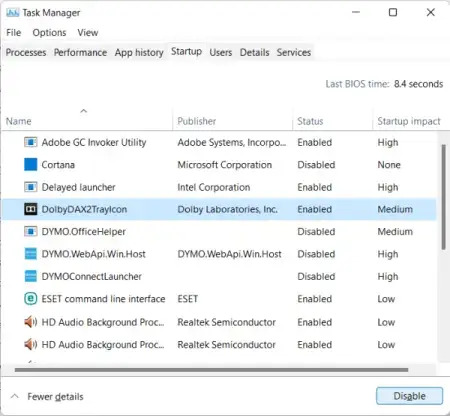Click the Adobe GC Invoker Utility icon
450x416 pixels.
click(x=30, y=142)
